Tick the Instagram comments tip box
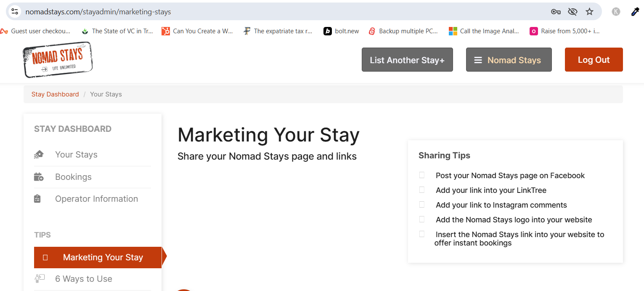 pyautogui.click(x=422, y=205)
